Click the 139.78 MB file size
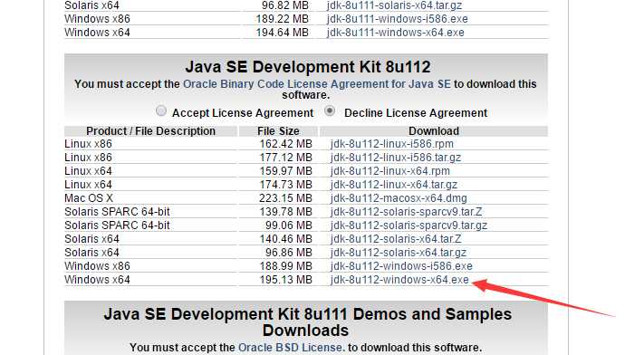644x355 pixels. pyautogui.click(x=286, y=212)
